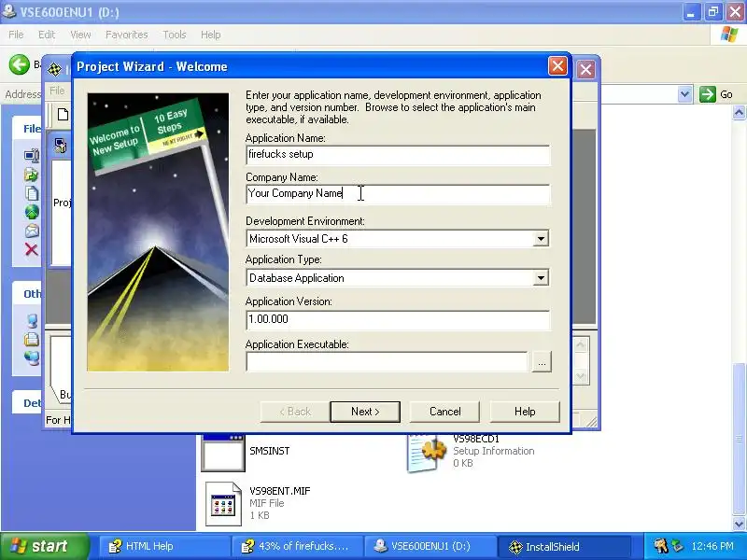Image resolution: width=747 pixels, height=560 pixels.
Task: Open File menu in Explorer window
Action: [16, 35]
